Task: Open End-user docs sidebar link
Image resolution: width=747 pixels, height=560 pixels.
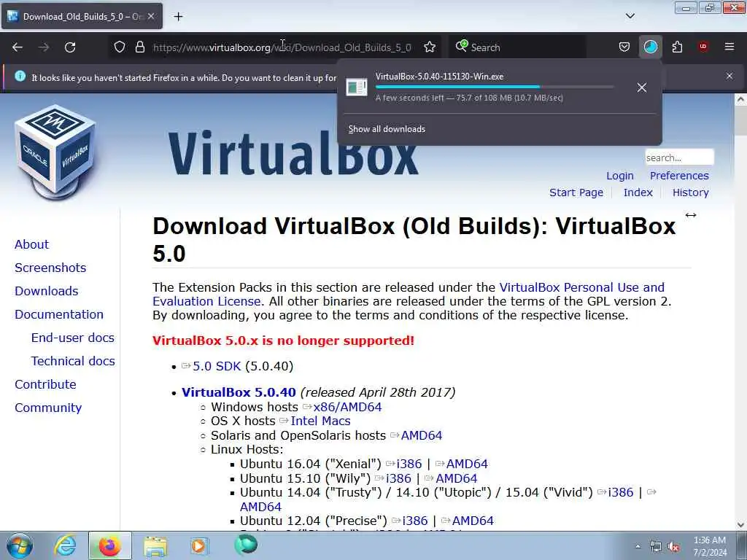Action: coord(72,338)
